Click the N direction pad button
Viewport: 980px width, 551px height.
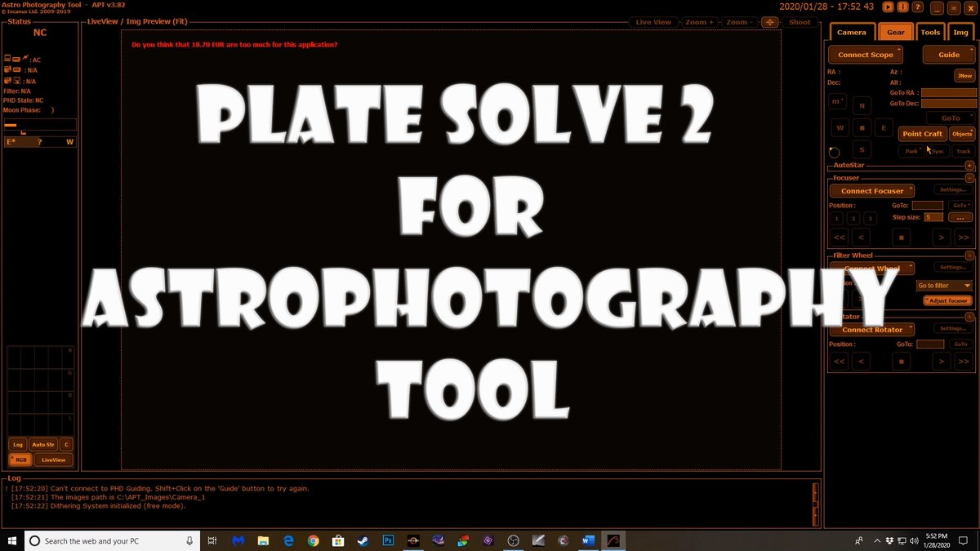click(x=862, y=105)
